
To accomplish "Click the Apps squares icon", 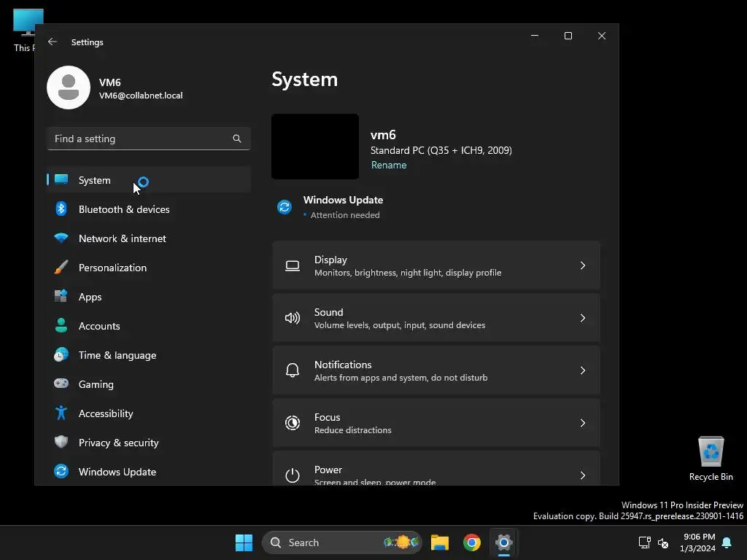I will [x=61, y=296].
